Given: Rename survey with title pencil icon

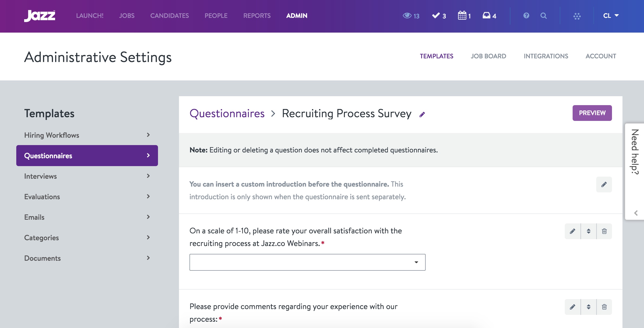Looking at the screenshot, I should tap(422, 115).
